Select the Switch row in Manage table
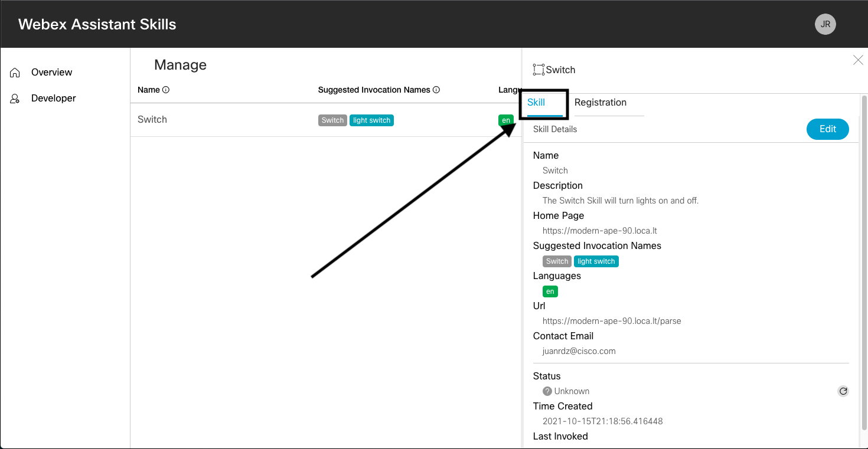This screenshot has width=868, height=449. pyautogui.click(x=326, y=120)
